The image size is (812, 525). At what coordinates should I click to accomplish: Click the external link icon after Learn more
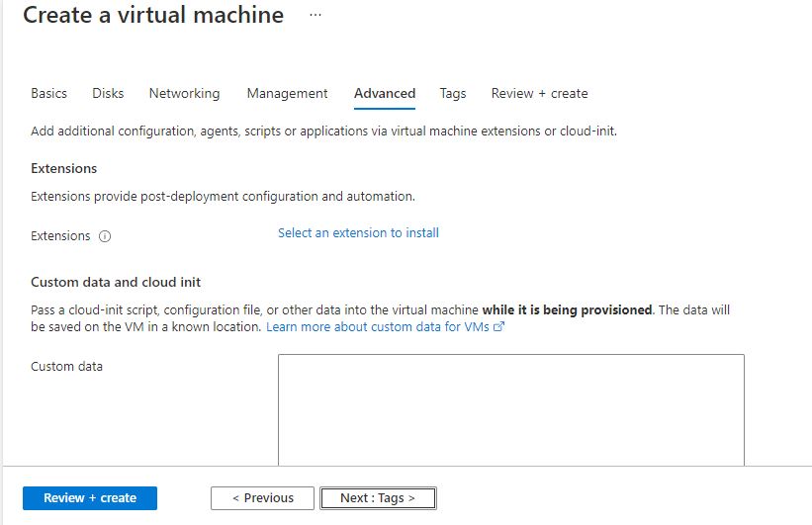[499, 327]
